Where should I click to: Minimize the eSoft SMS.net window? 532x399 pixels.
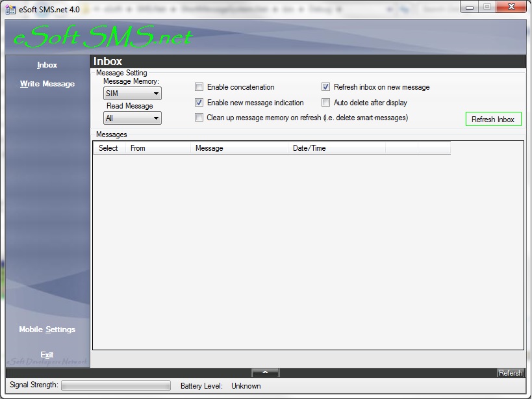470,7
